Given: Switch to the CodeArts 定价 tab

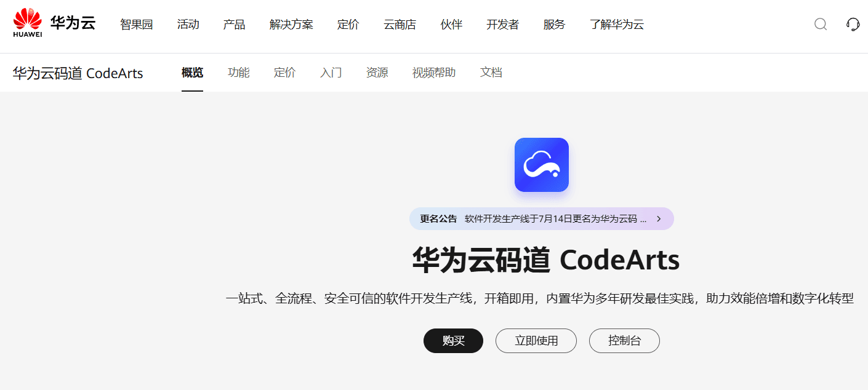Looking at the screenshot, I should [284, 73].
